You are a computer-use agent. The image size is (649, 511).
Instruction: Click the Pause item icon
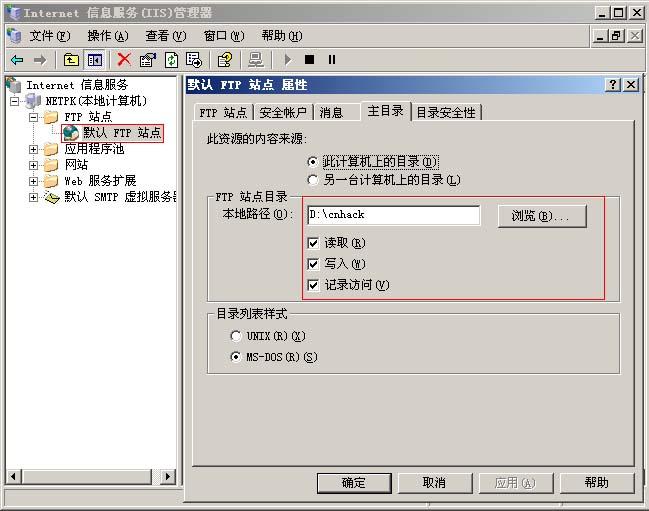(332, 60)
